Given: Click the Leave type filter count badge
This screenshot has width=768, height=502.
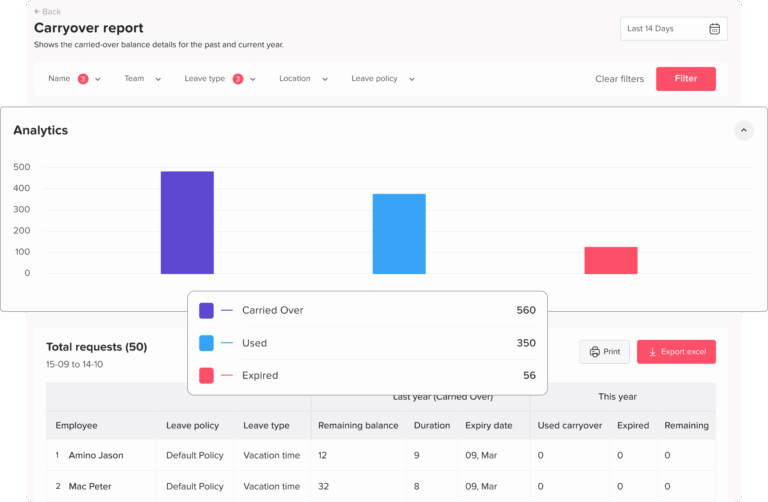Looking at the screenshot, I should click(x=238, y=79).
